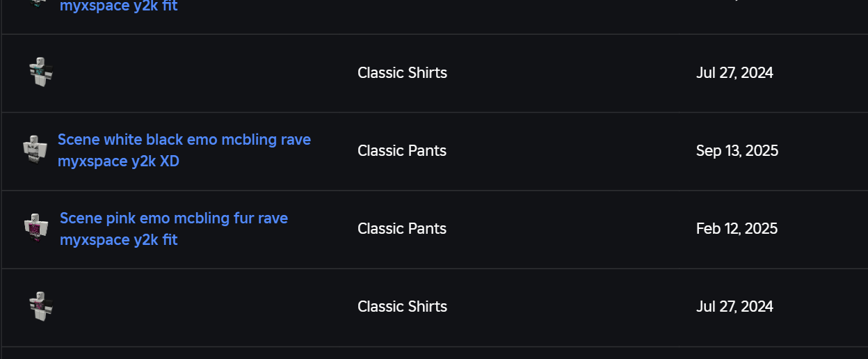Click the teal shirt avatar thumbnail

pos(41,72)
